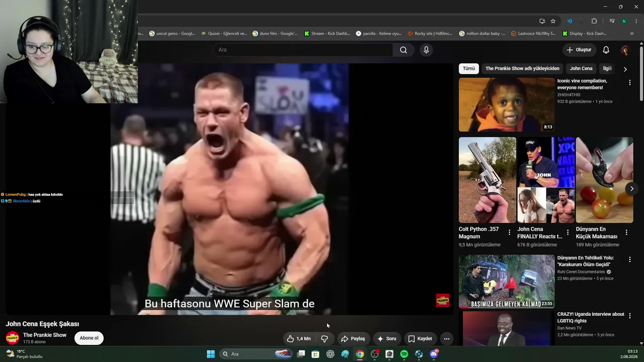
Task: Click the 'Soru' ask button
Action: 386,339
